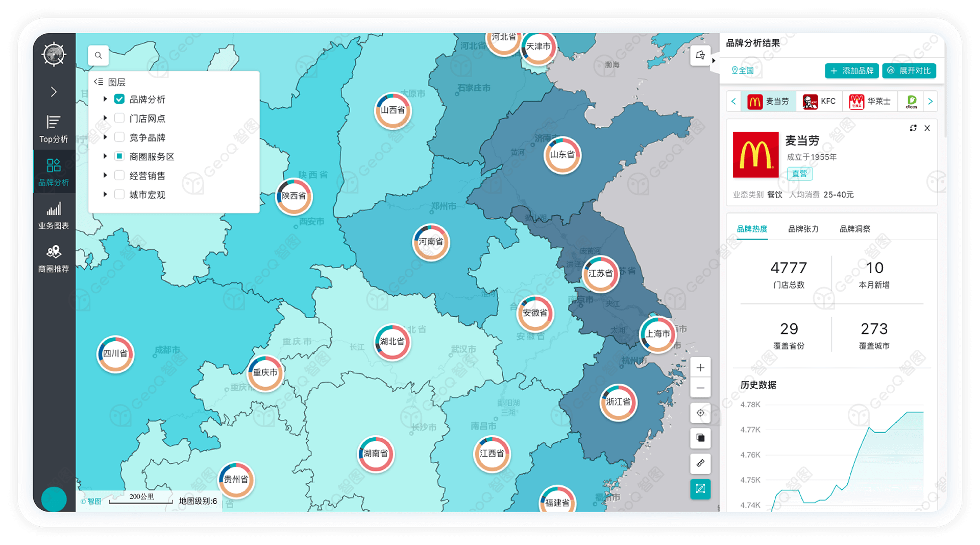Screen dimensions: 980x545
Task: Check the 门店网点 layer checkbox
Action: point(119,118)
